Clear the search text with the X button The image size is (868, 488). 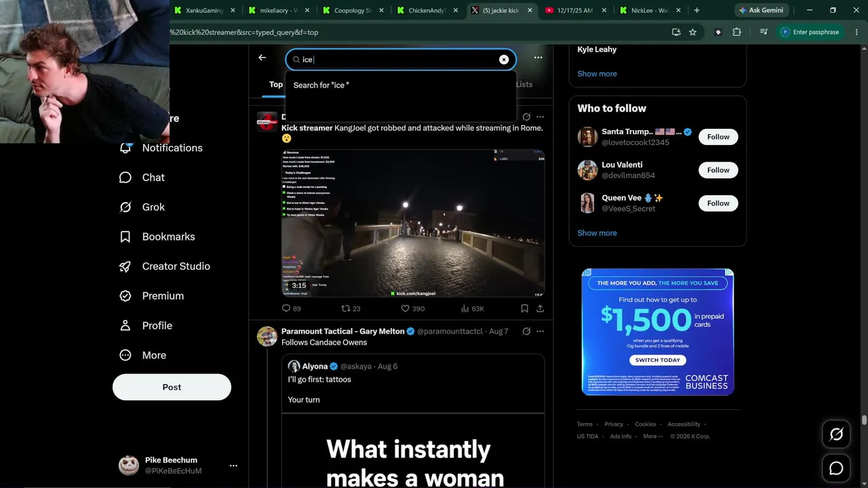[x=504, y=60]
